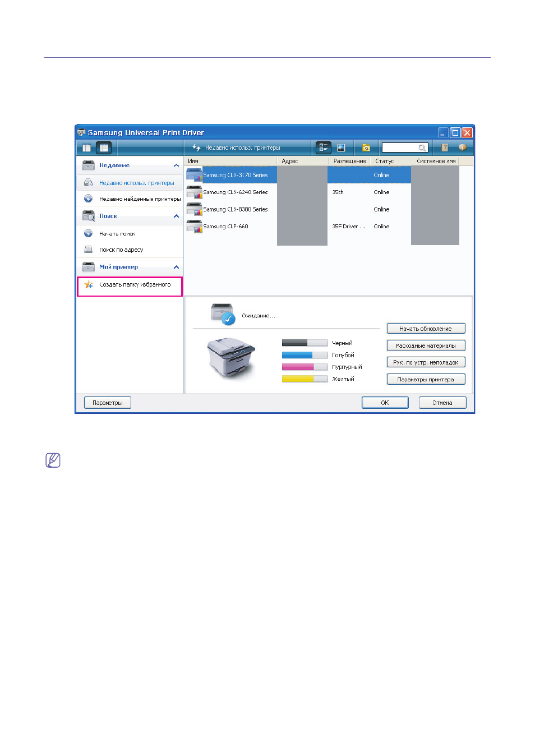Click the printer-magnifier icon in Поиск header
Screen dimensions: 535x756
click(x=89, y=216)
